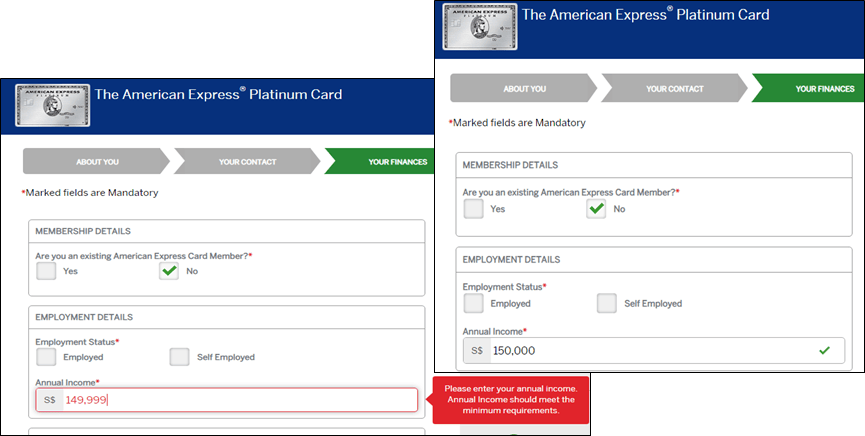Screen dimensions: 865x436
Task: Check Yes for existing Card Member in the error form
Action: [x=46, y=271]
